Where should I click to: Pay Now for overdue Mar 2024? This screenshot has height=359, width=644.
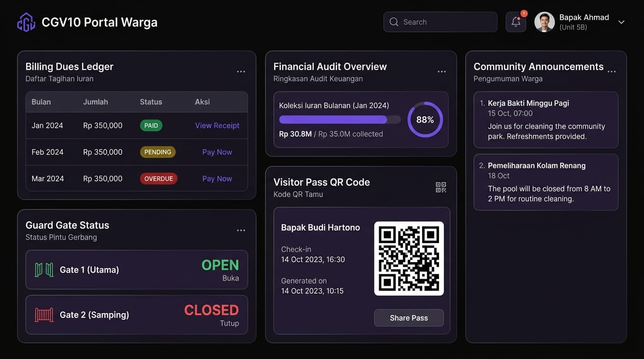(217, 179)
